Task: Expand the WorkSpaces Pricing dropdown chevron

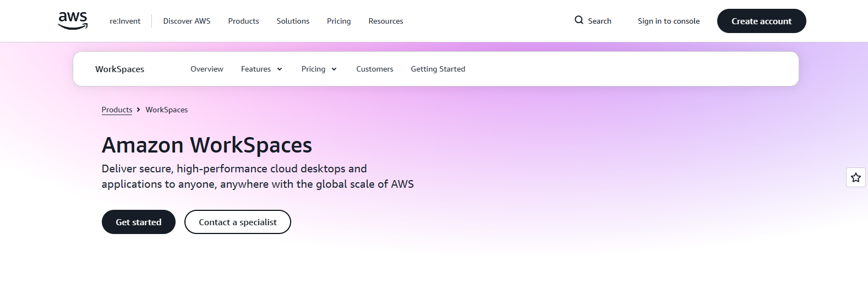Action: coord(334,69)
